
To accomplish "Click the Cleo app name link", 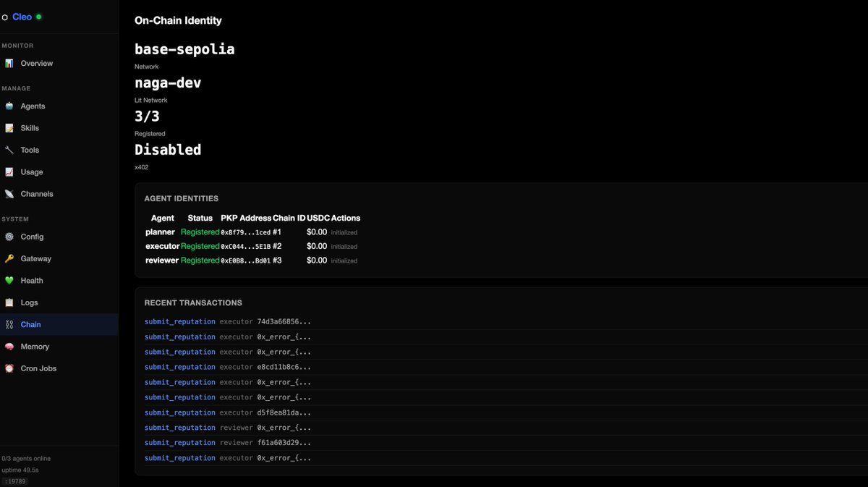I will (22, 17).
